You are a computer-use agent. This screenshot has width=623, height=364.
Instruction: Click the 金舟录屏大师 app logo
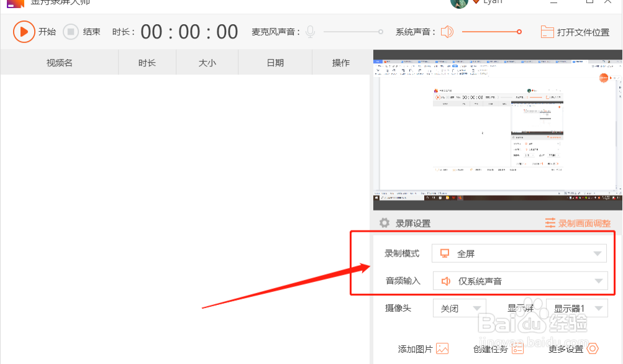coord(14,3)
